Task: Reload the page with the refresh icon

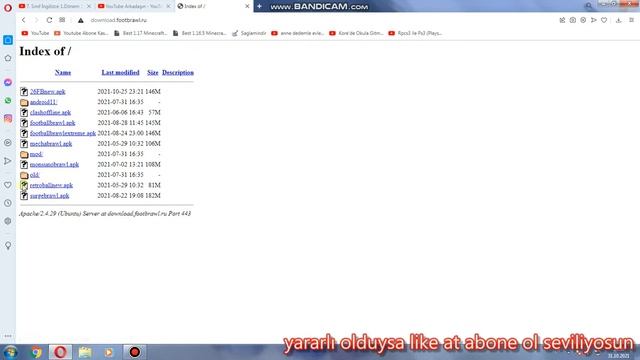Action: point(49,20)
